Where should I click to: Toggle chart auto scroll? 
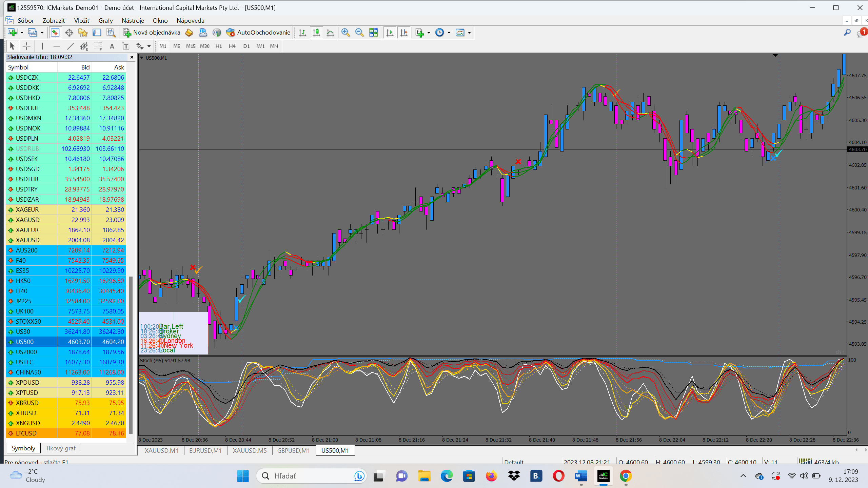pyautogui.click(x=390, y=33)
